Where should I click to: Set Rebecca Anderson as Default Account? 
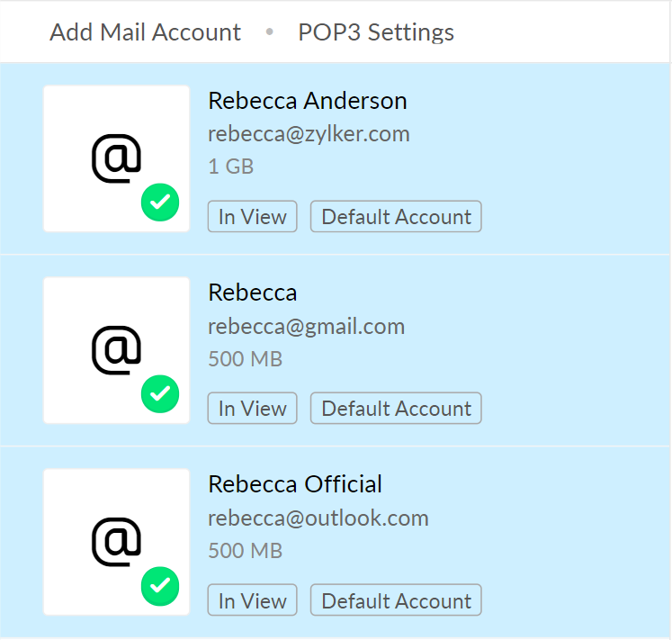point(396,217)
